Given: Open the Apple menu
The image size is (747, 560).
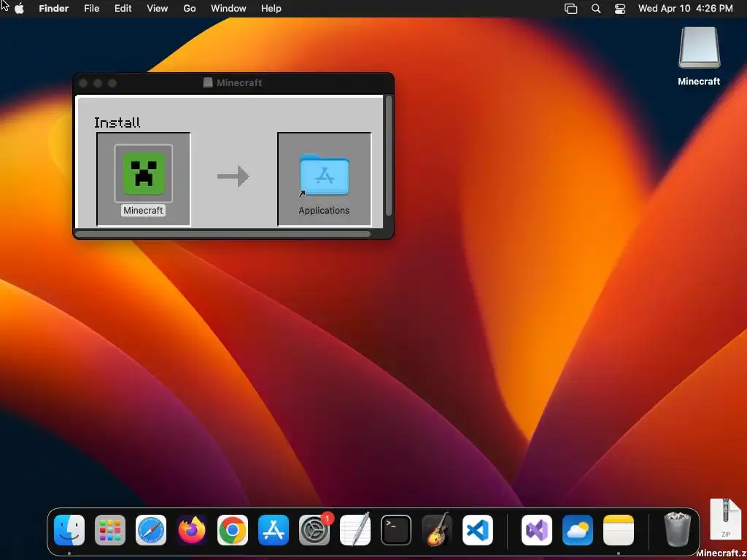Looking at the screenshot, I should click(x=20, y=9).
